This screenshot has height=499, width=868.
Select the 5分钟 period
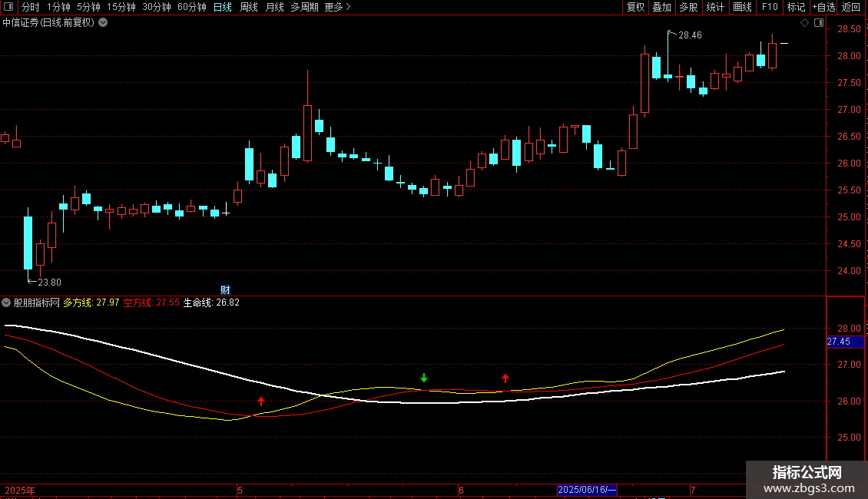88,7
